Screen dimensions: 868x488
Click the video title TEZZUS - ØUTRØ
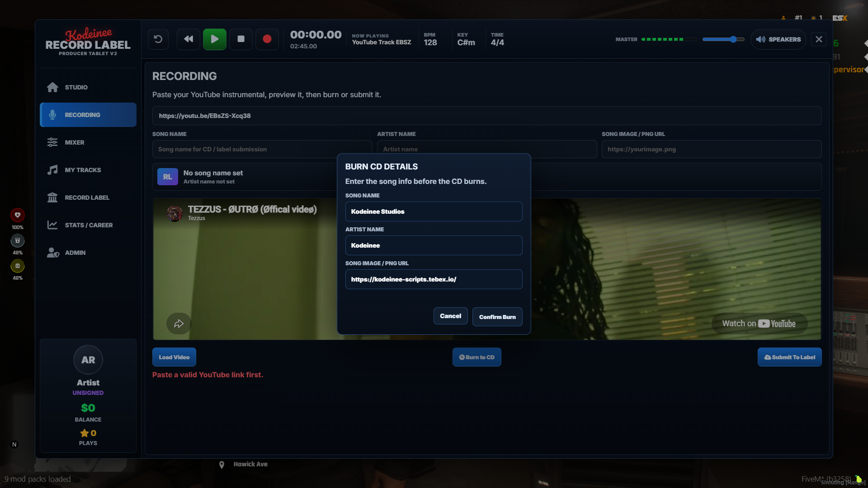point(252,209)
